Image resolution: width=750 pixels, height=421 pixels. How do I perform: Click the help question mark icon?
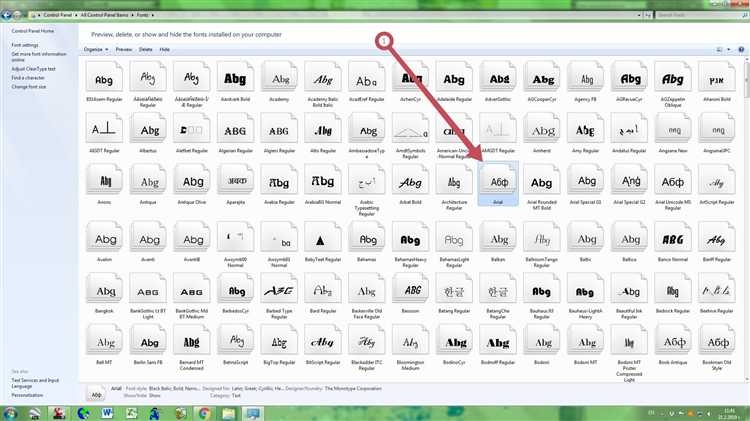pyautogui.click(x=741, y=49)
